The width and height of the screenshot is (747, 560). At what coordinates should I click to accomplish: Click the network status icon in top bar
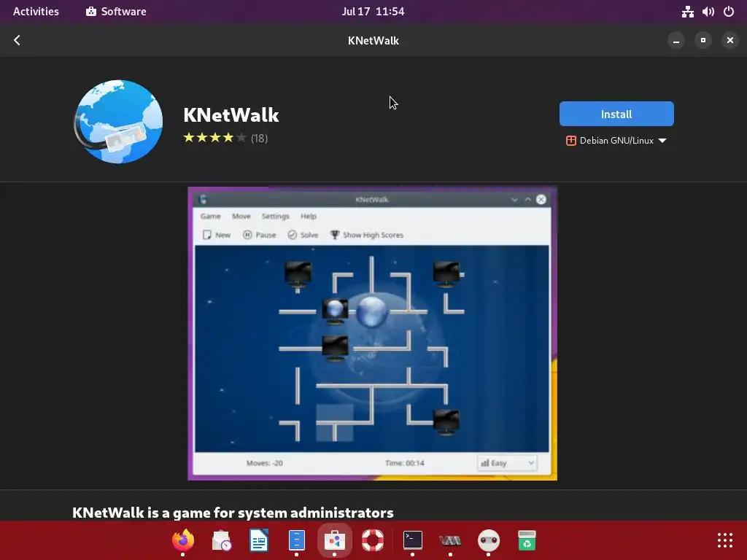pos(687,12)
